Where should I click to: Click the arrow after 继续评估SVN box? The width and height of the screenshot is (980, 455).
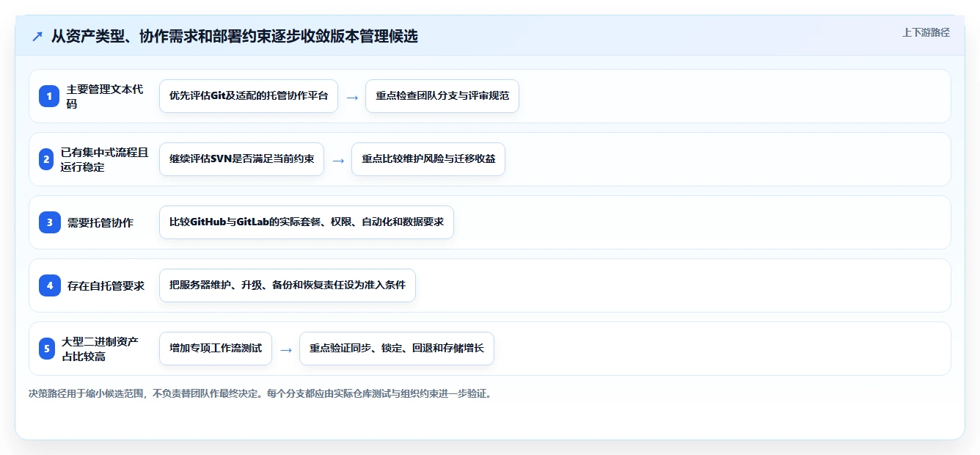(338, 160)
